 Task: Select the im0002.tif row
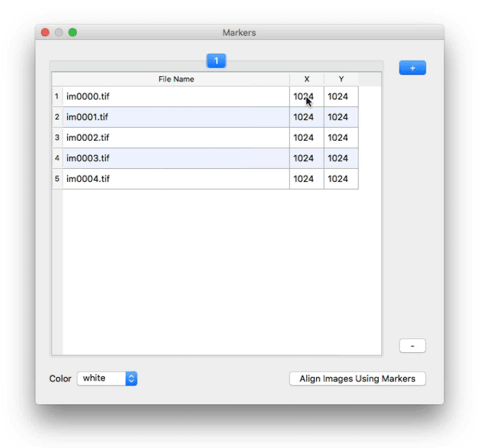[176, 138]
